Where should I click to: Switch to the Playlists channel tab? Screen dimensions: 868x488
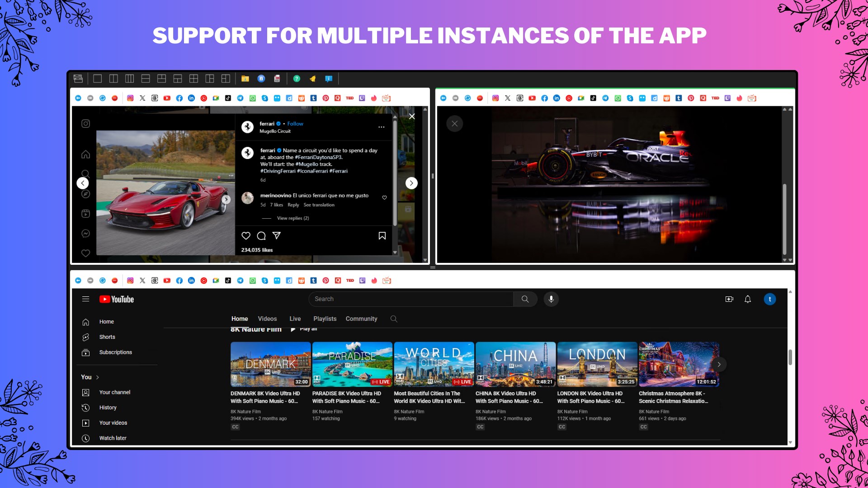coord(325,319)
